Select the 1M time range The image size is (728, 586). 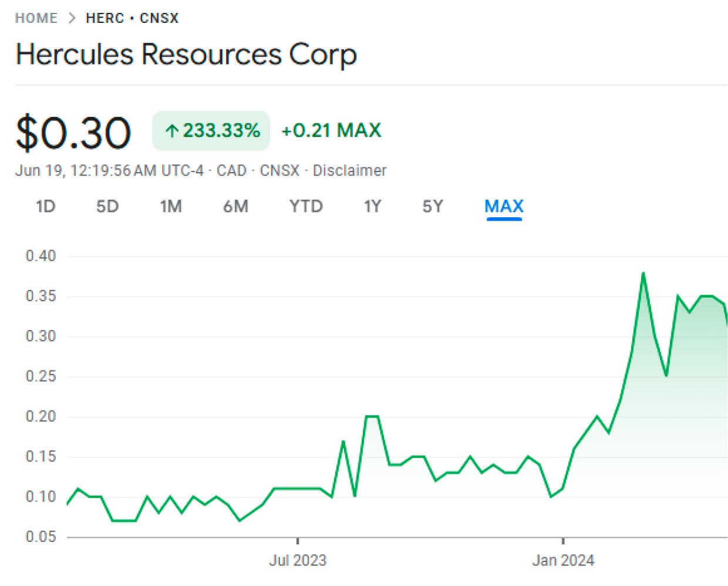pyautogui.click(x=171, y=207)
